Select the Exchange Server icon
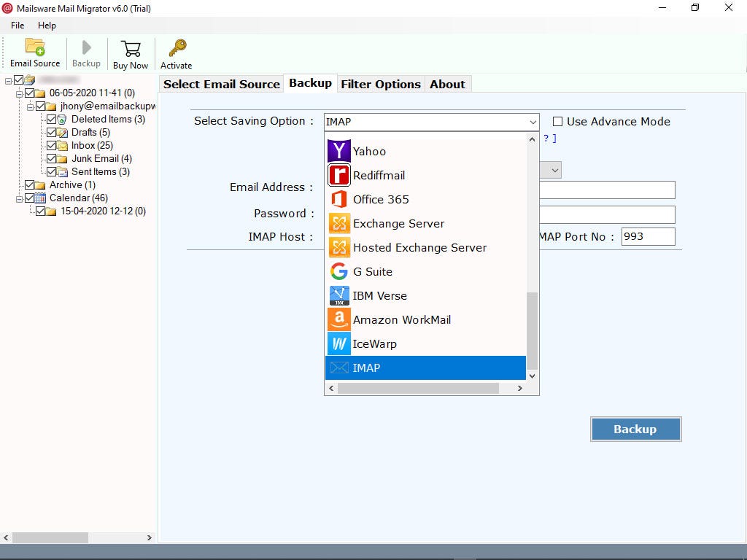This screenshot has height=560, width=747. pyautogui.click(x=338, y=223)
